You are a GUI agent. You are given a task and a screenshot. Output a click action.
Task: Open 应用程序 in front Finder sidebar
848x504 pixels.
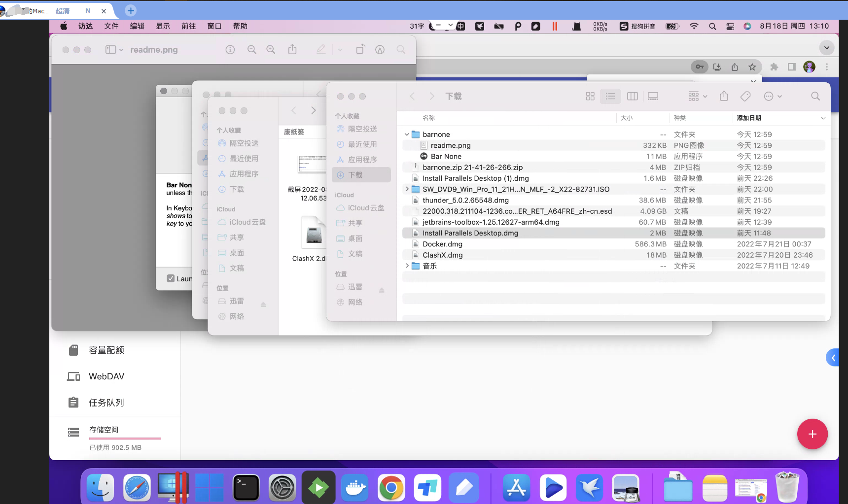click(362, 160)
